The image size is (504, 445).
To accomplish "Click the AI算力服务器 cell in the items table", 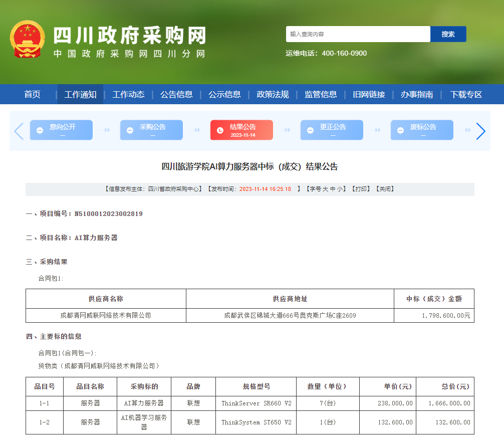I will (144, 403).
